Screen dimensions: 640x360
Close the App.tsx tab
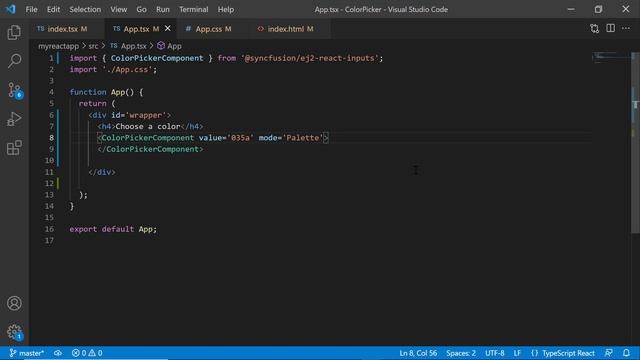pos(168,29)
